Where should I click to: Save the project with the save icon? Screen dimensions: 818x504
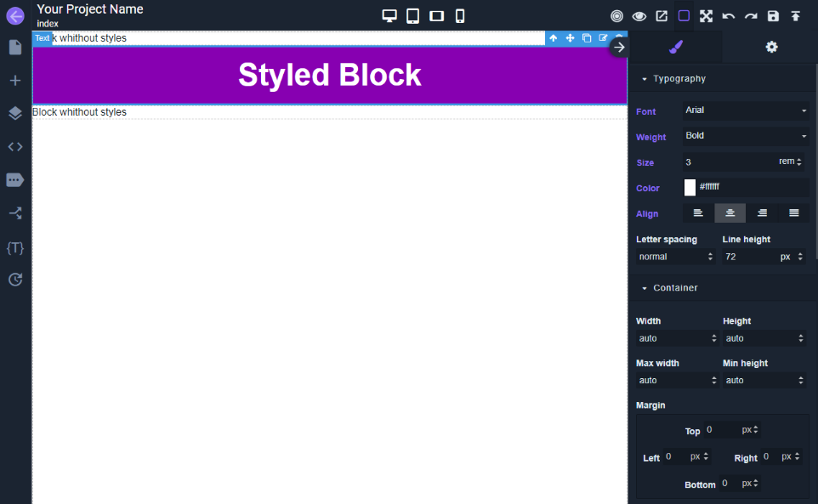coord(772,15)
